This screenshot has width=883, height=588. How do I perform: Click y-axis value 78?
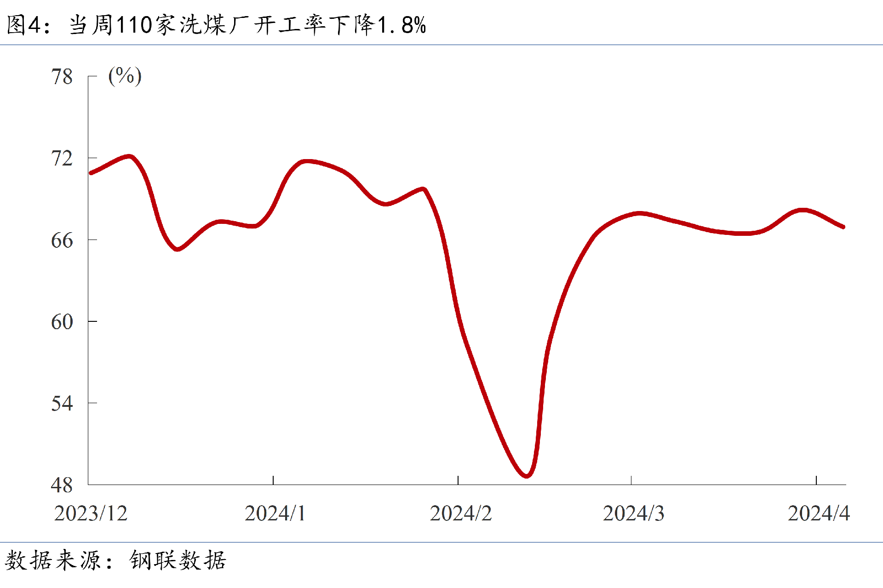tap(62, 77)
